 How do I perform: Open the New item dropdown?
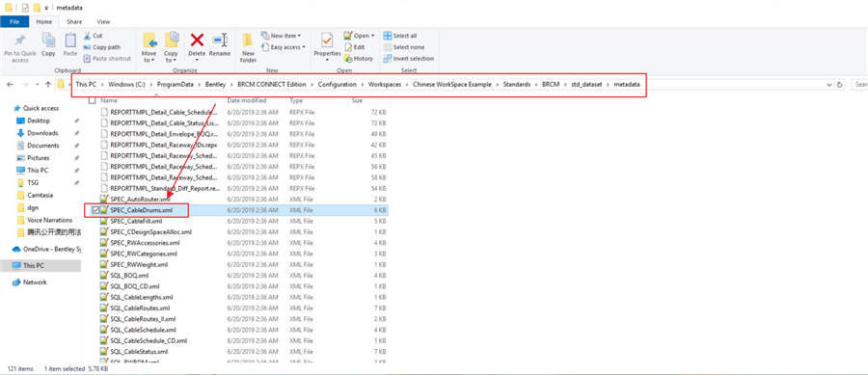pos(281,36)
